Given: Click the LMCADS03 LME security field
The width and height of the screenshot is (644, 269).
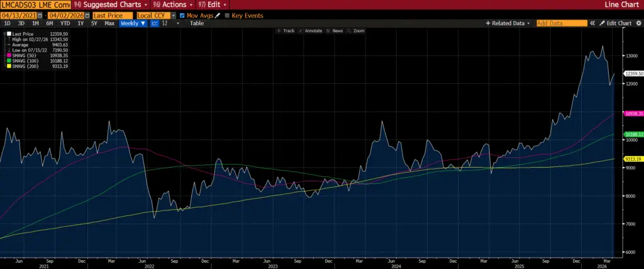Looking at the screenshot, I should 35,4.
